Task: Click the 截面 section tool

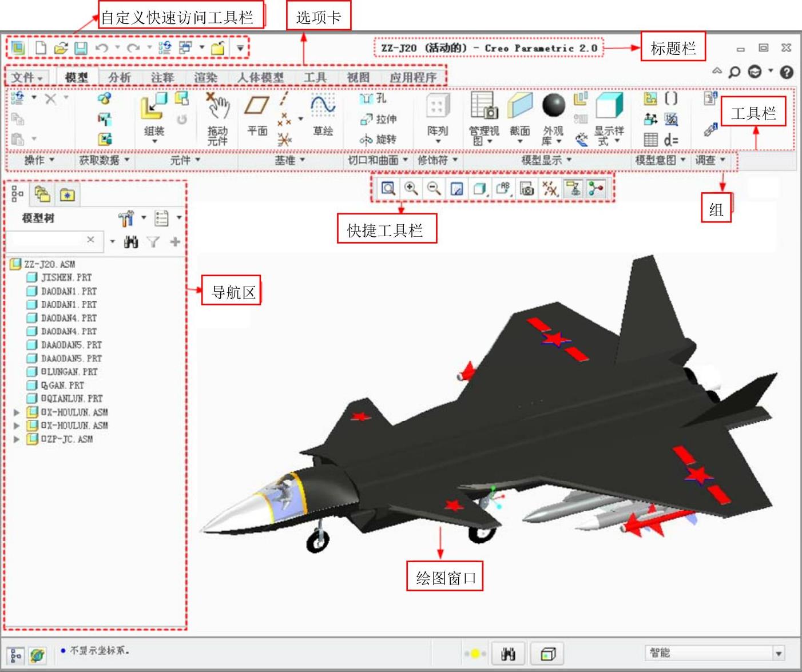Action: tap(519, 118)
